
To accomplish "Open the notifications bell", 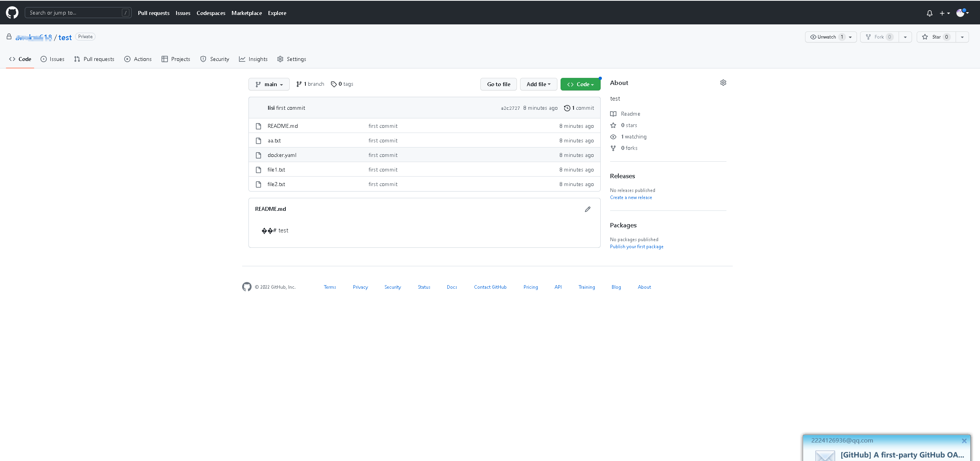I will (929, 13).
